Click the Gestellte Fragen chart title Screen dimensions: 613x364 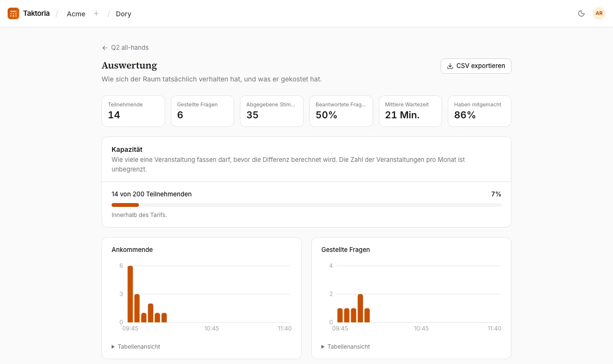tap(346, 250)
